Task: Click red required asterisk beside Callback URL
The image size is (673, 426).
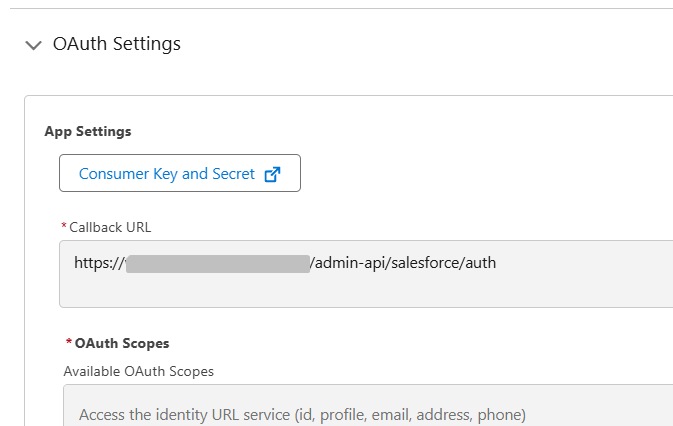Action: [x=64, y=228]
